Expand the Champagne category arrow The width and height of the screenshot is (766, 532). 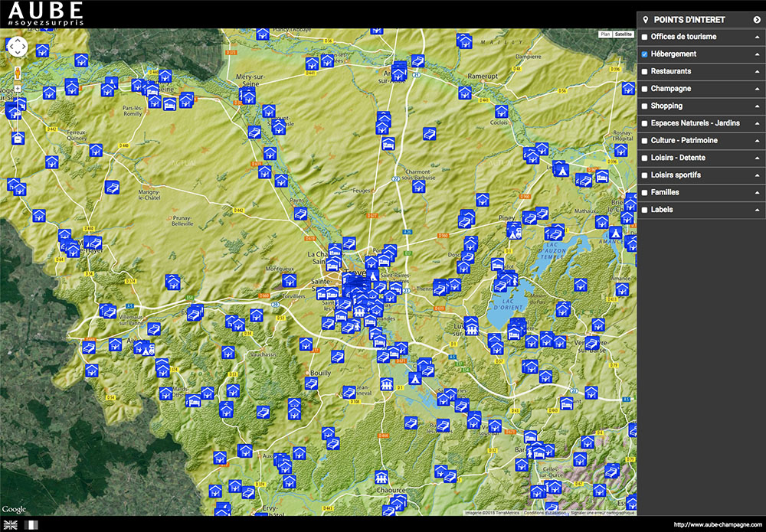pyautogui.click(x=757, y=89)
